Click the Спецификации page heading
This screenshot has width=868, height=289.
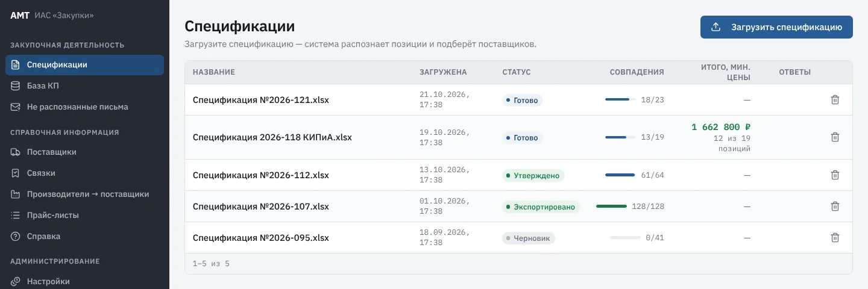[x=240, y=26]
